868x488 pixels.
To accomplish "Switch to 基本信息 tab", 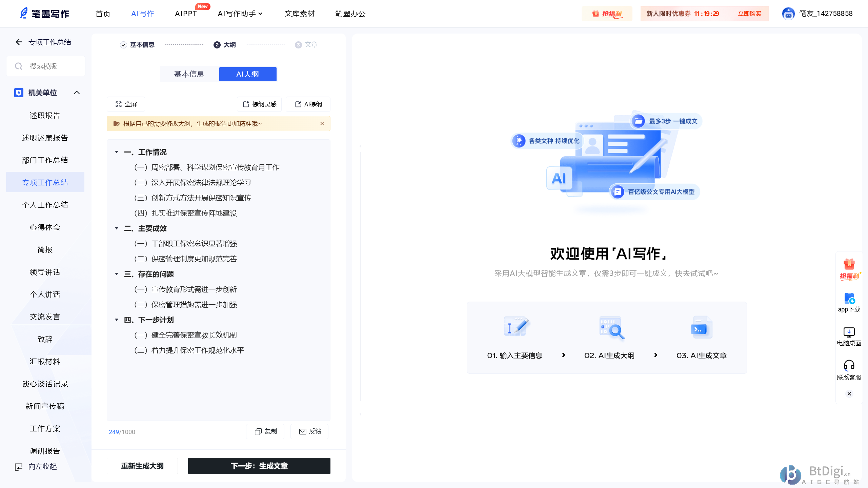I will coord(189,74).
